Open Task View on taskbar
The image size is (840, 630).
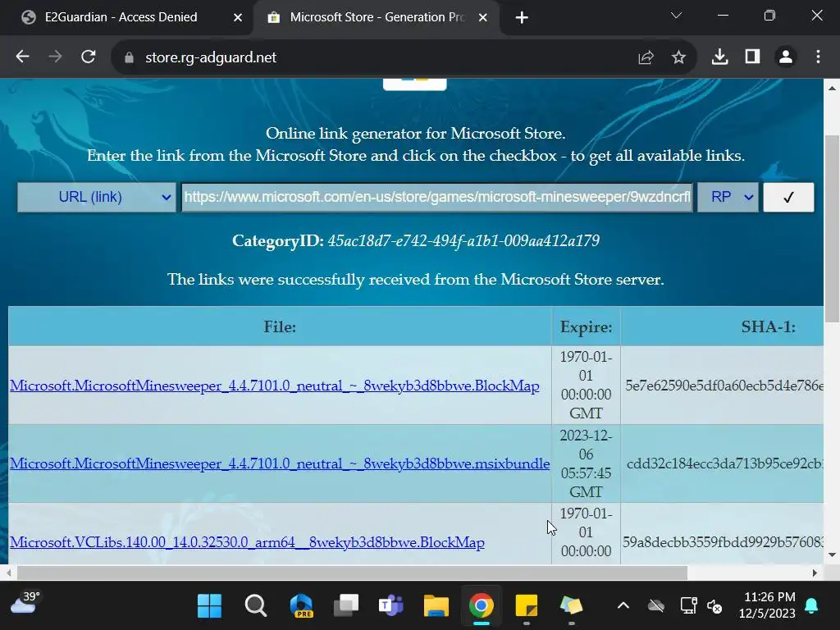pos(346,606)
